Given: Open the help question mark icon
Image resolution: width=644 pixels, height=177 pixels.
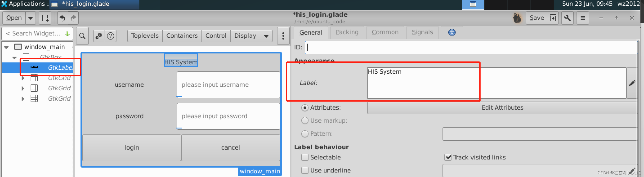Looking at the screenshot, I should 110,36.
